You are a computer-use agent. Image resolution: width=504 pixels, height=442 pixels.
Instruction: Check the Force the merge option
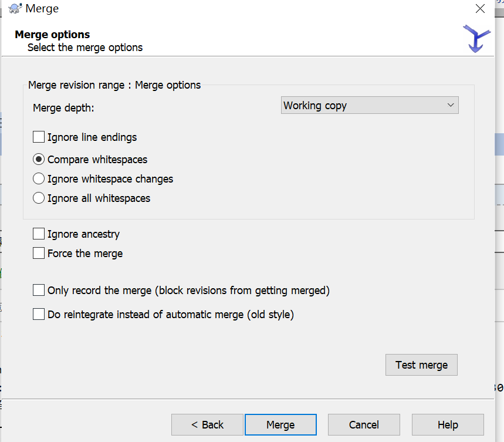(39, 254)
